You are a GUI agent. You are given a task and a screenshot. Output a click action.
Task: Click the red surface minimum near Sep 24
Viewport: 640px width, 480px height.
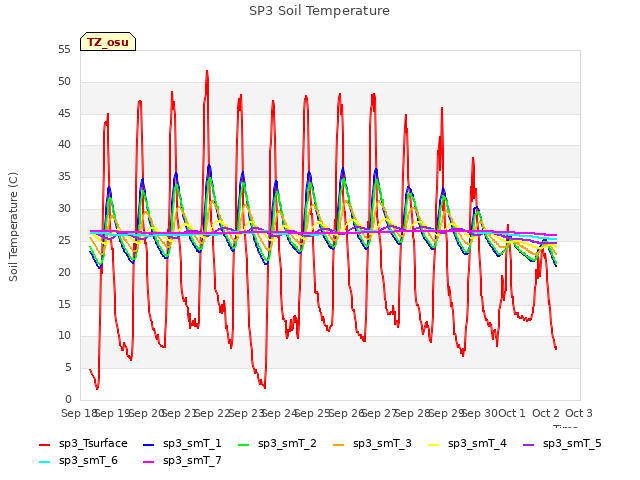[264, 387]
